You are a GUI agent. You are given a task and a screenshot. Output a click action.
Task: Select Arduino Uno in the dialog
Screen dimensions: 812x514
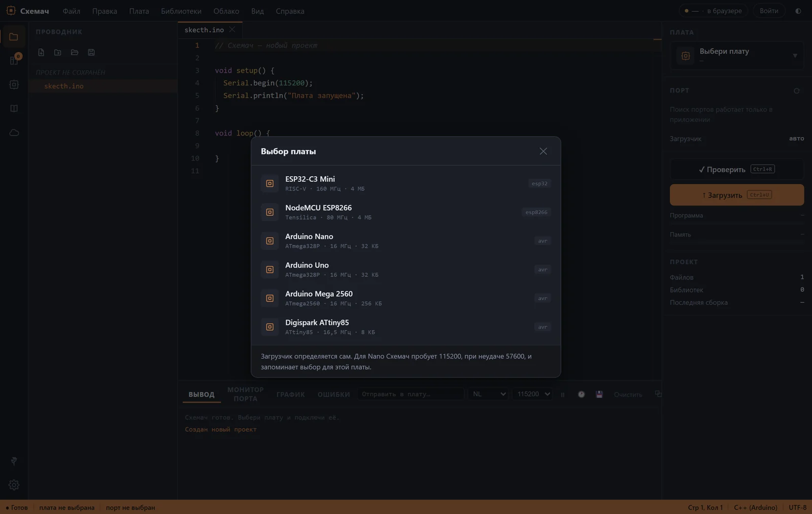(406, 270)
